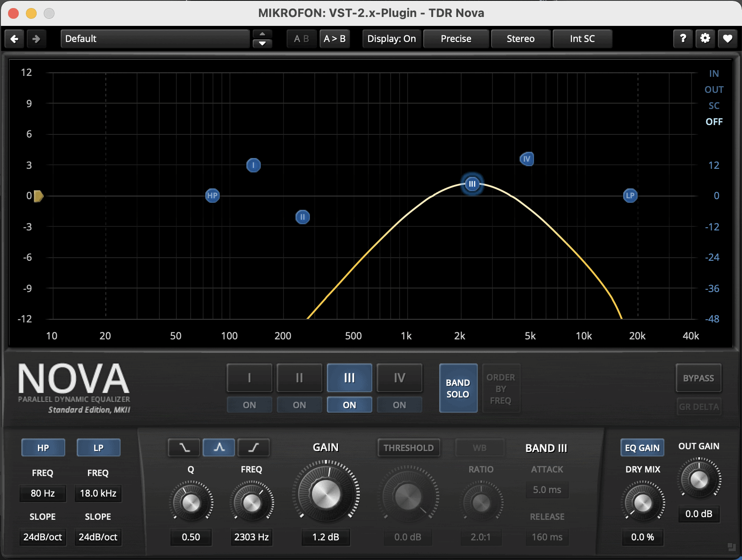Select the band I node on the graph
The height and width of the screenshot is (560, 742).
pyautogui.click(x=254, y=166)
